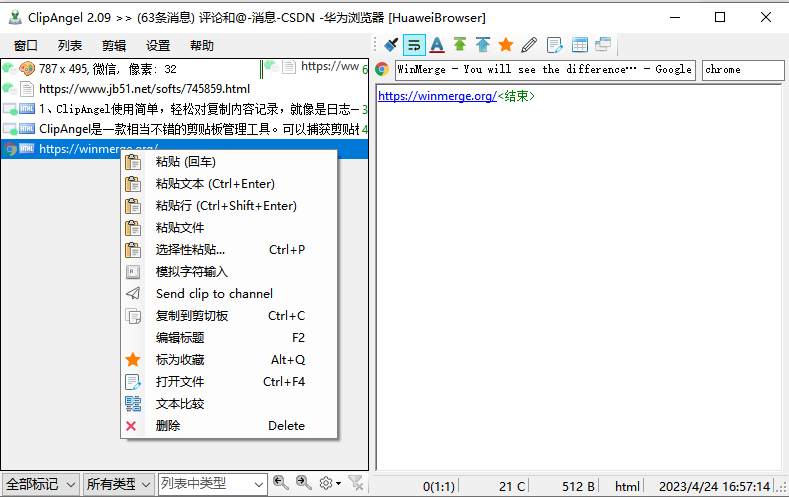Click the green move-to-top arrow icon

pyautogui.click(x=459, y=45)
